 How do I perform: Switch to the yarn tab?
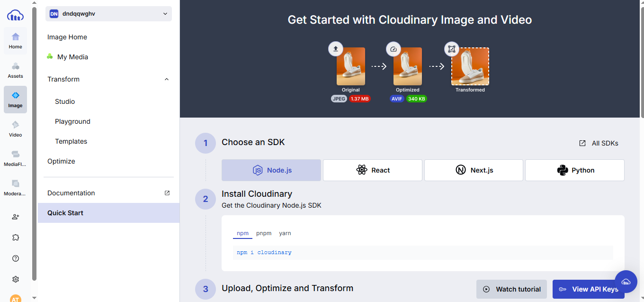click(x=285, y=233)
